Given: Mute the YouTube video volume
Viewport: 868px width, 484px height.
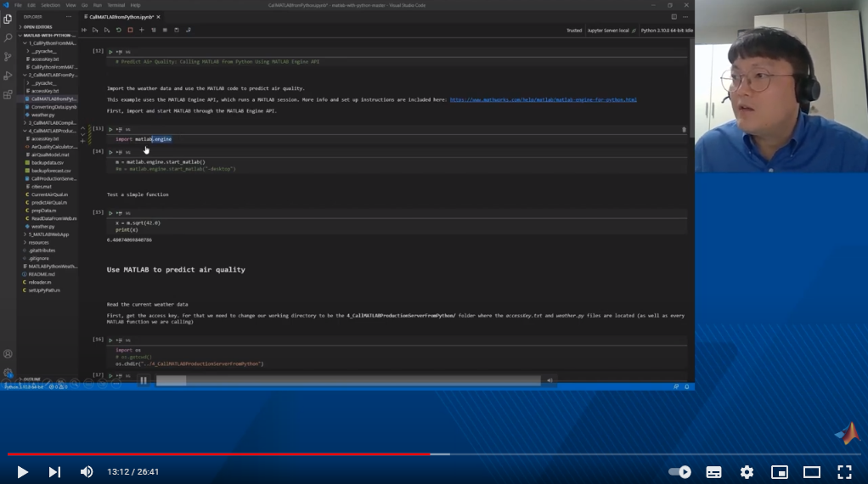Looking at the screenshot, I should [x=87, y=472].
